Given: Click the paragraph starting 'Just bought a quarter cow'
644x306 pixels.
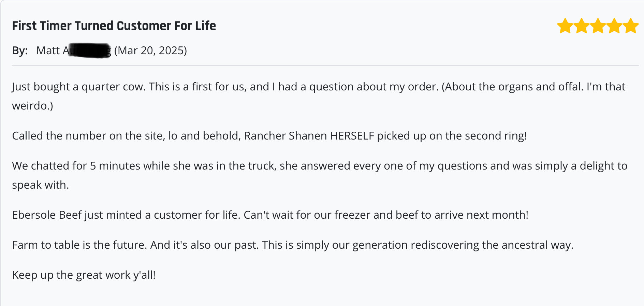Looking at the screenshot, I should [319, 96].
